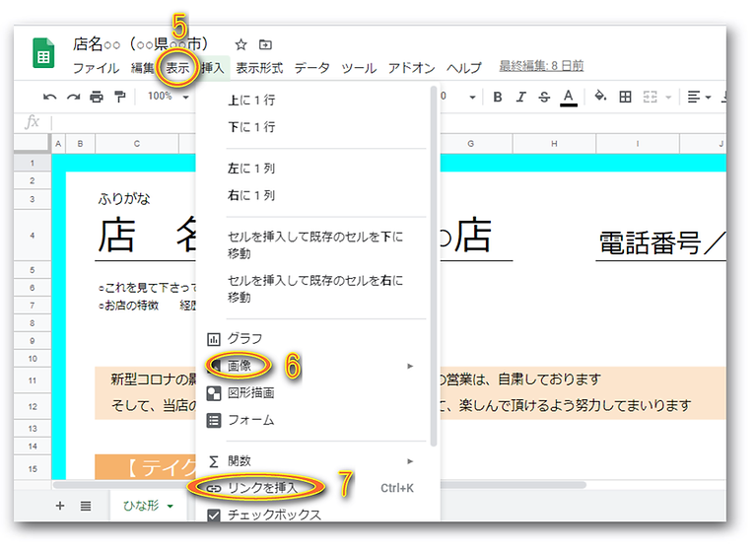Click the formula bar input field

coord(387,122)
